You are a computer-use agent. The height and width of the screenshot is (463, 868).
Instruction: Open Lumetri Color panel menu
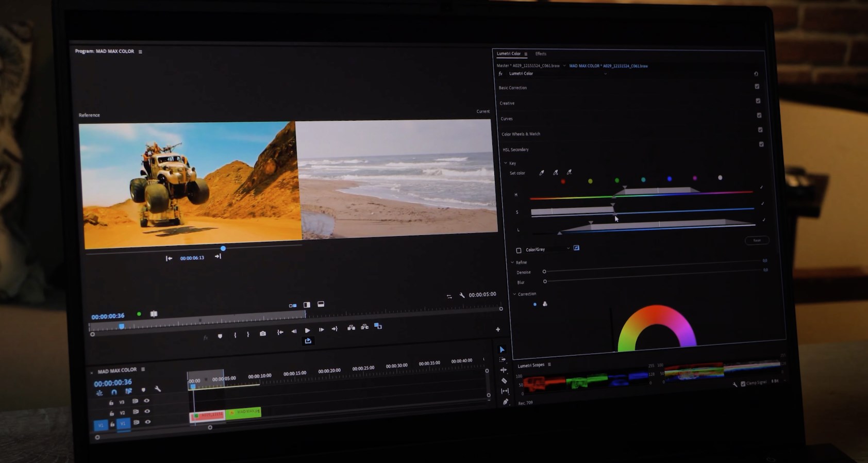(x=526, y=54)
